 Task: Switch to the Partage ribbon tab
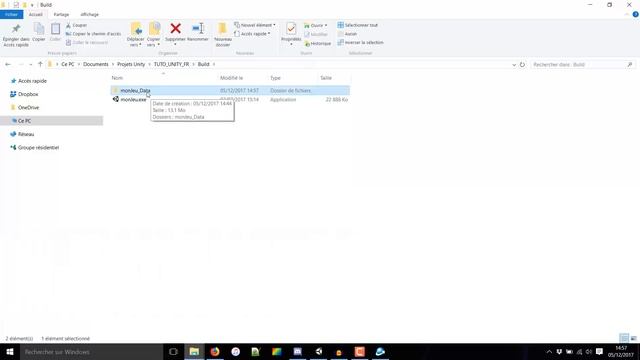(x=61, y=14)
